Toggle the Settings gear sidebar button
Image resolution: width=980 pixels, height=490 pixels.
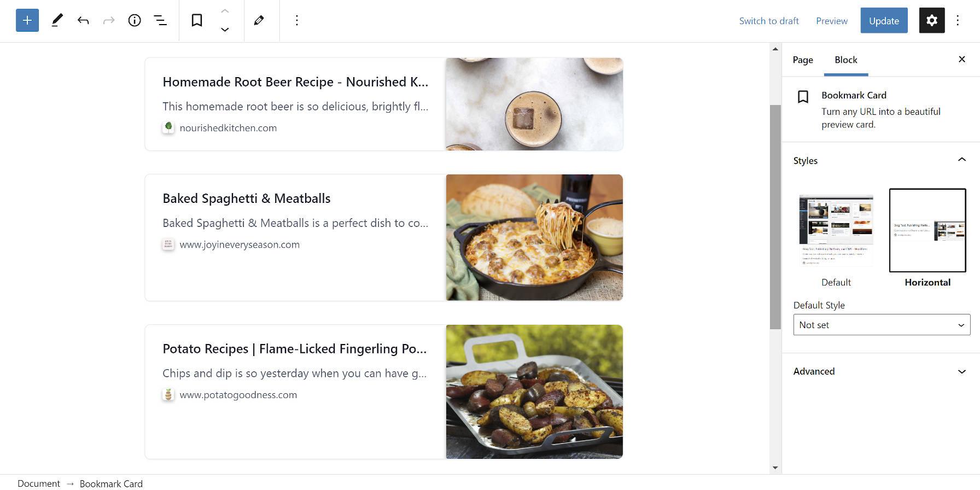click(932, 20)
